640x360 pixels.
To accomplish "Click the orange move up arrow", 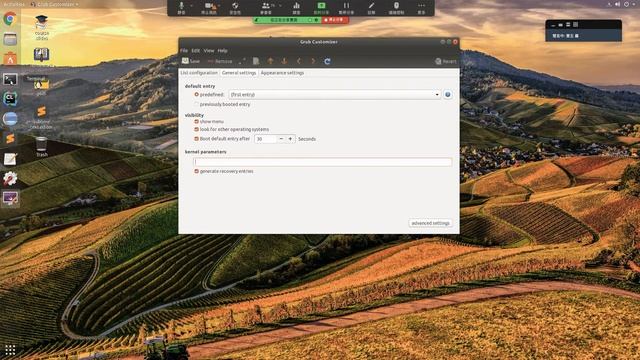I will [x=270, y=61].
